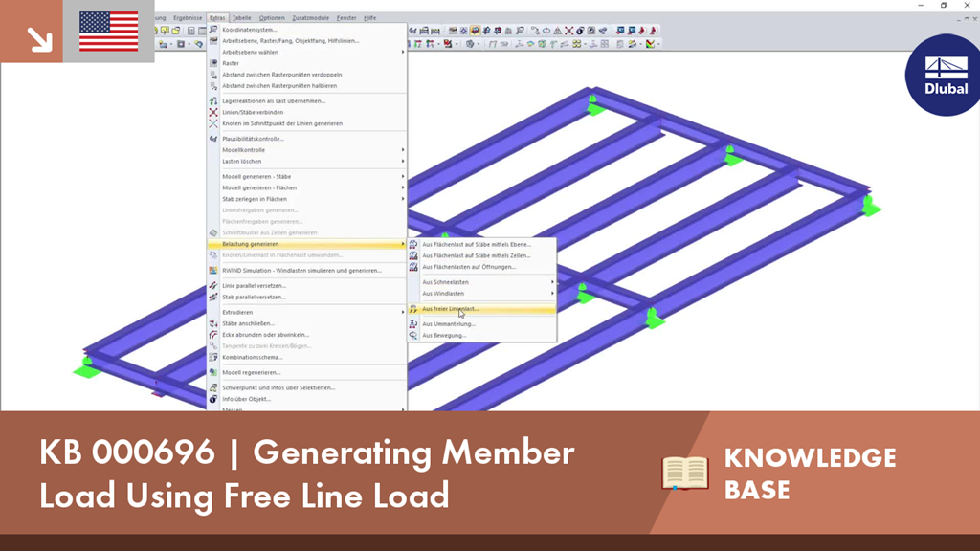Click Modell regenerieren...
980x551 pixels.
[x=306, y=372]
